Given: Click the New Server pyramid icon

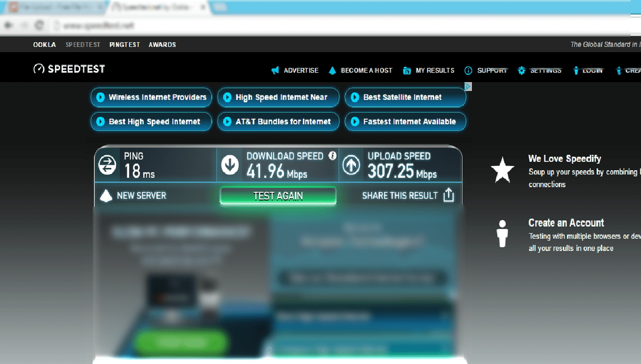Looking at the screenshot, I should pos(106,195).
